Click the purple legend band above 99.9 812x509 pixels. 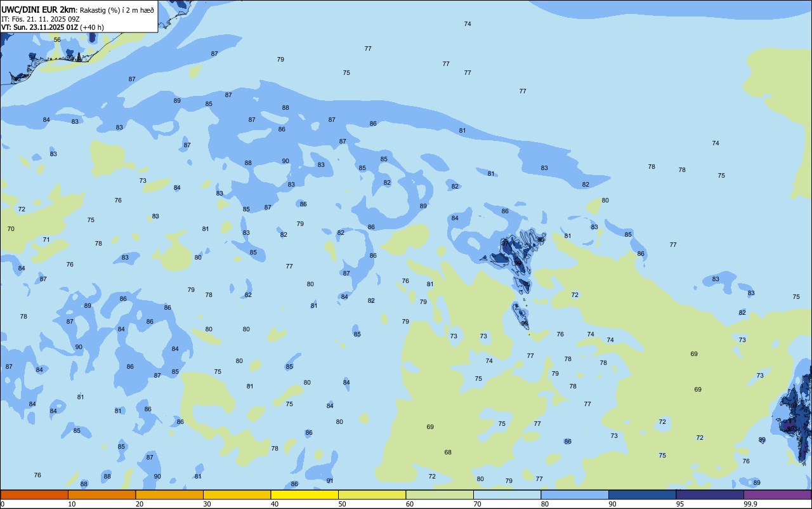coord(777,494)
